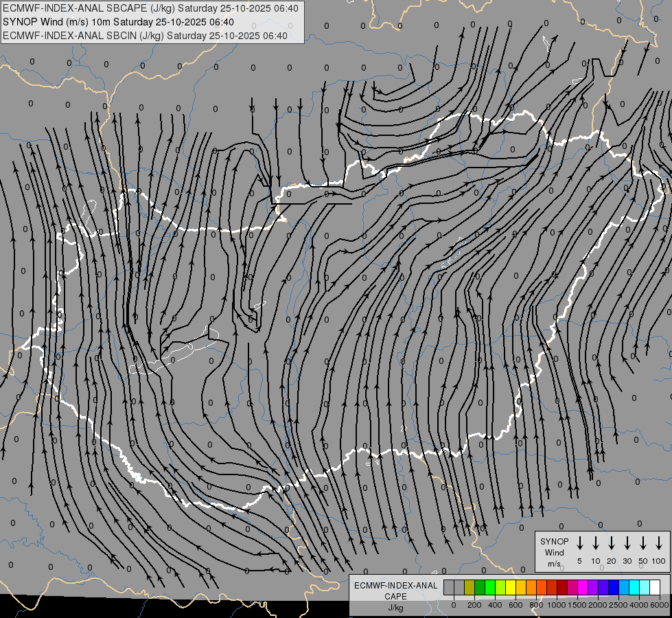Click the 10 m/s wind arrow in legend
The image size is (672, 618).
tap(596, 543)
